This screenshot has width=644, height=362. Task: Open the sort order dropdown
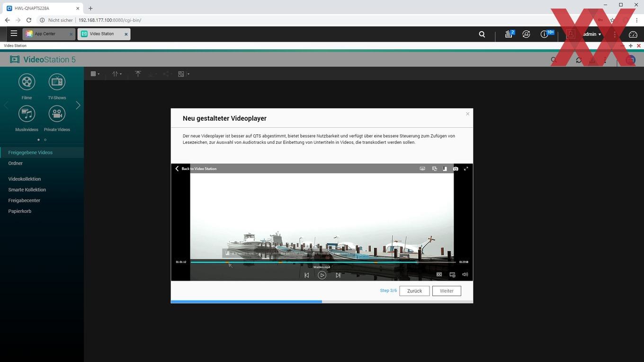[117, 74]
